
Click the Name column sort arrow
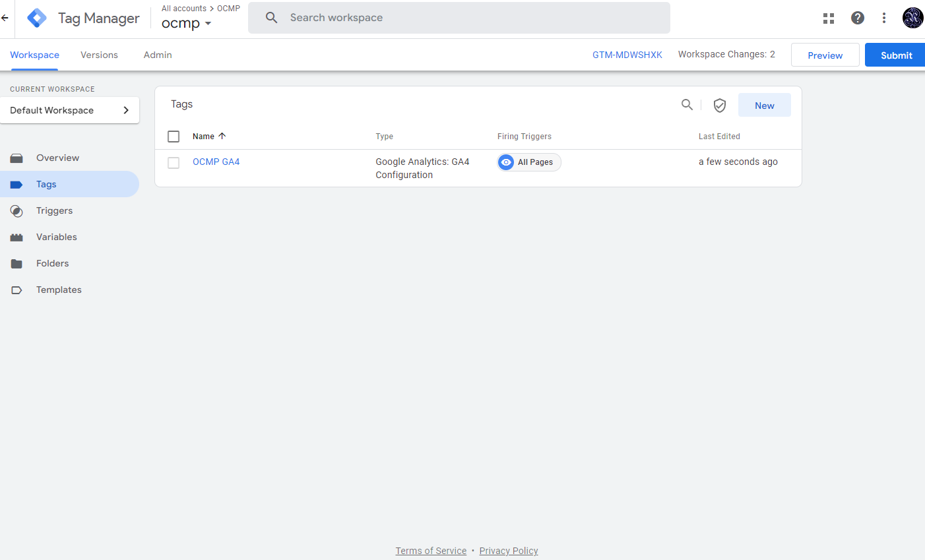222,136
